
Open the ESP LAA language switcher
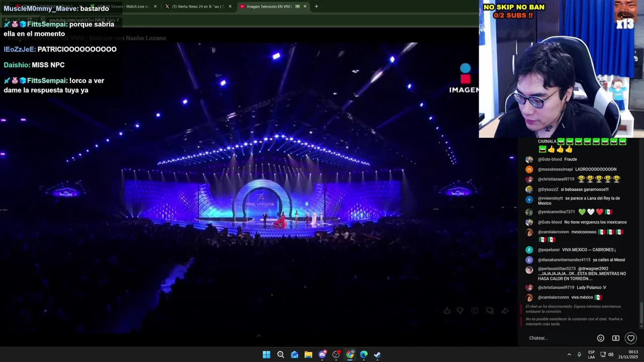pyautogui.click(x=591, y=354)
